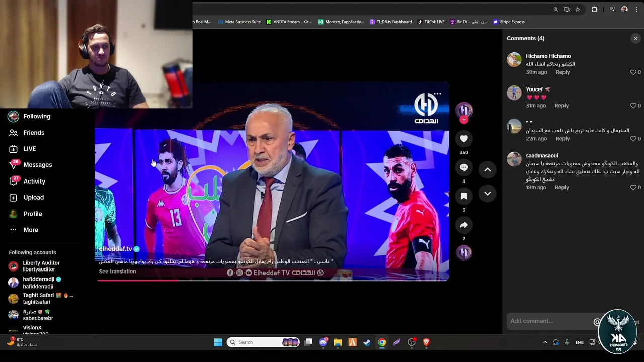Save the video with the bookmark icon
Viewport: 644px width, 362px height.
pyautogui.click(x=464, y=196)
